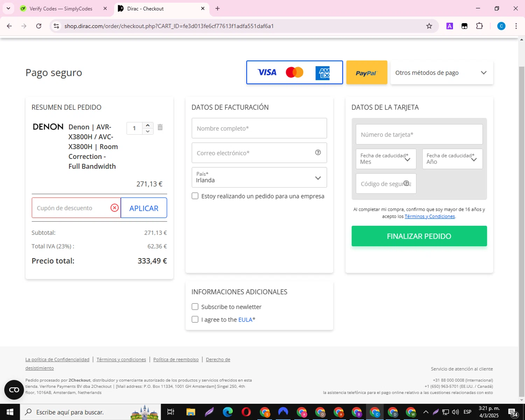
Task: Launch Microsoft Edge from taskbar
Action: coord(227,412)
